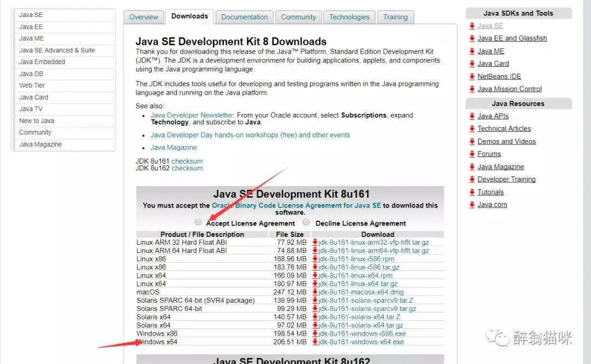Click download icon beside solaris-sparcv9.tar.Z

[315, 301]
